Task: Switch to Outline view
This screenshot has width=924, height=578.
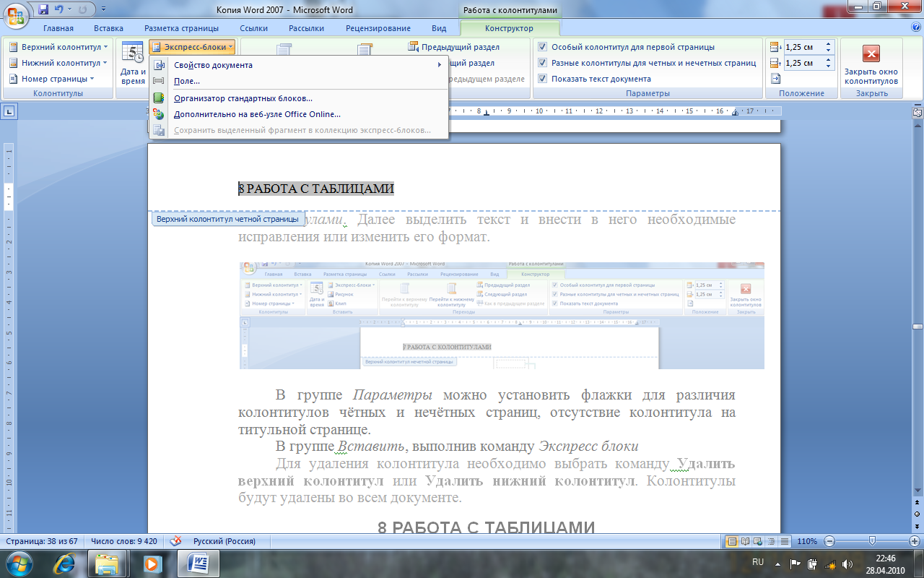Action: click(771, 541)
